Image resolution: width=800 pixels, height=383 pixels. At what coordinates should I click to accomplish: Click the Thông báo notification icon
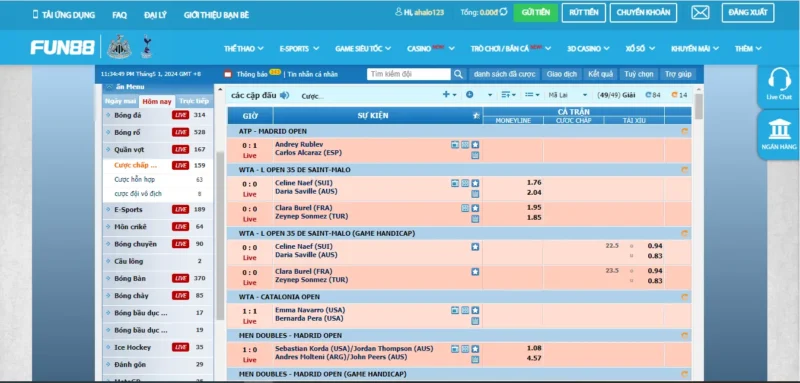click(x=228, y=74)
